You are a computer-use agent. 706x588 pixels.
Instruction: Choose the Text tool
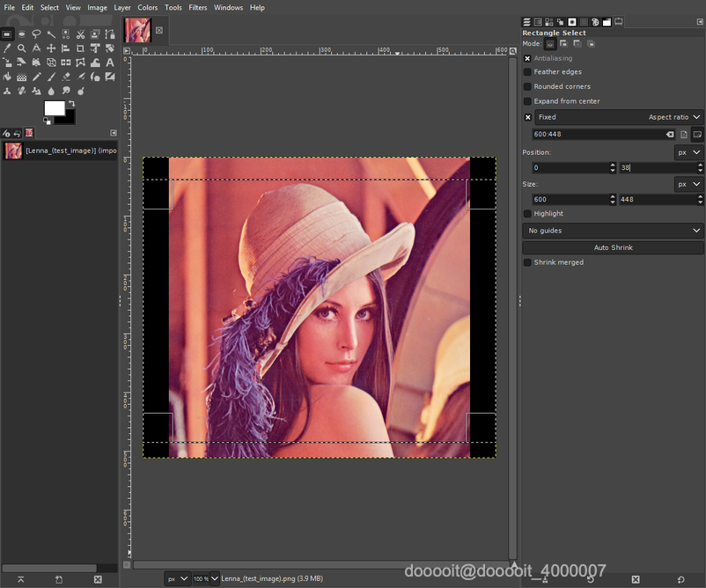coord(110,62)
